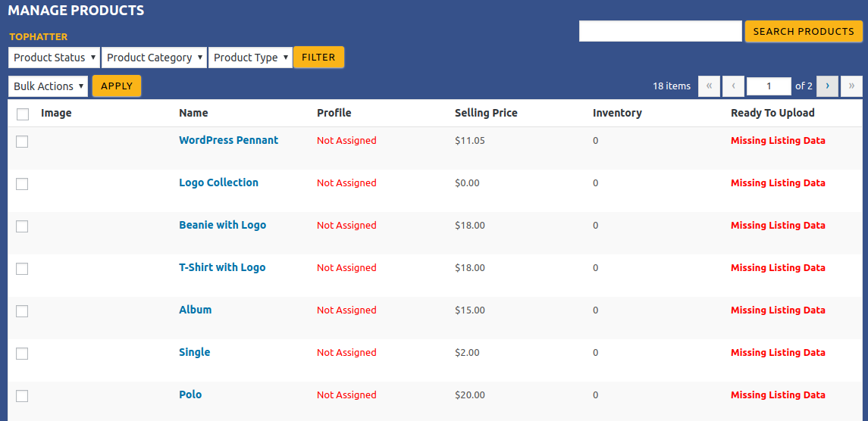The width and height of the screenshot is (868, 421).
Task: Click the first page double-arrow button
Action: (x=709, y=86)
